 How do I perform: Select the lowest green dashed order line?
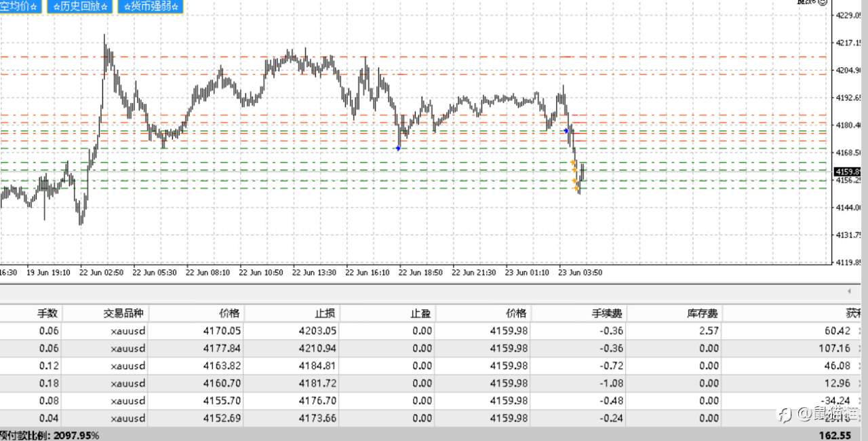[415, 188]
